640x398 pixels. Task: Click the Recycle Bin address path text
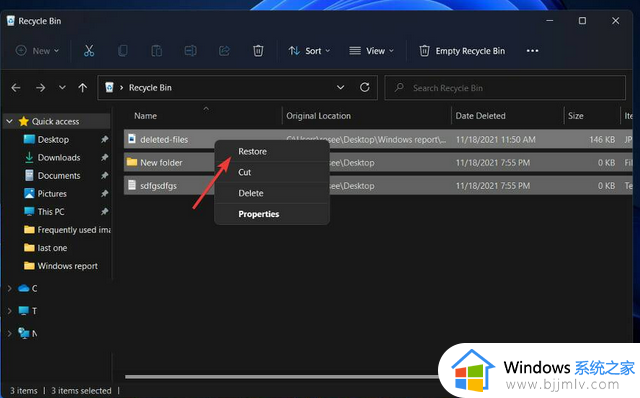(x=150, y=88)
